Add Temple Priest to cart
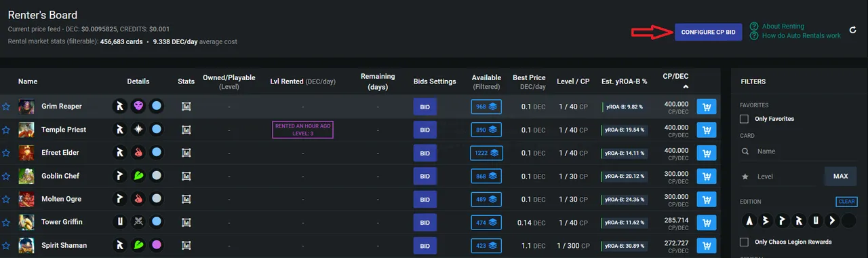The height and width of the screenshot is (258, 868). (707, 130)
